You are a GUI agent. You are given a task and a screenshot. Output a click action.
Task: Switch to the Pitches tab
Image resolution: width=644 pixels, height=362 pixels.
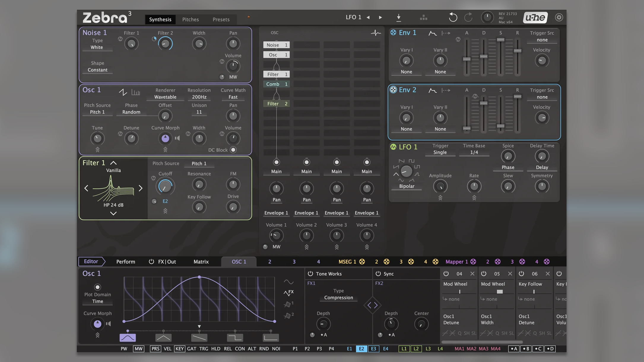(190, 19)
